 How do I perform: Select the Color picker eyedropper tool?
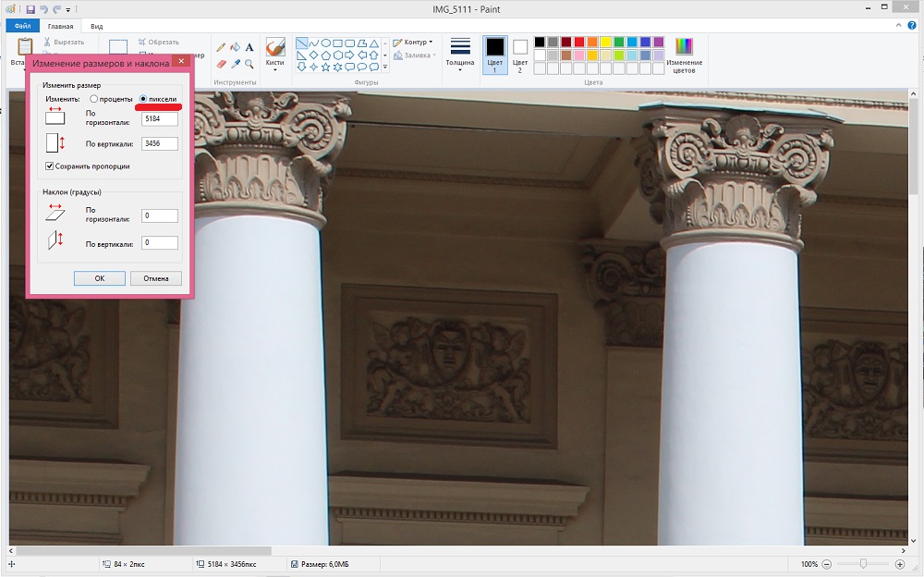pyautogui.click(x=235, y=64)
